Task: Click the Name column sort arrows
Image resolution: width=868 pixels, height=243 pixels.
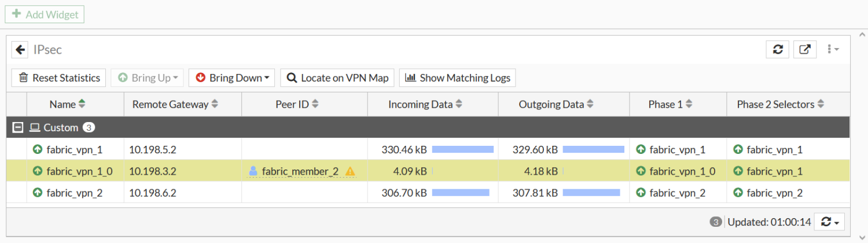Action: click(82, 105)
